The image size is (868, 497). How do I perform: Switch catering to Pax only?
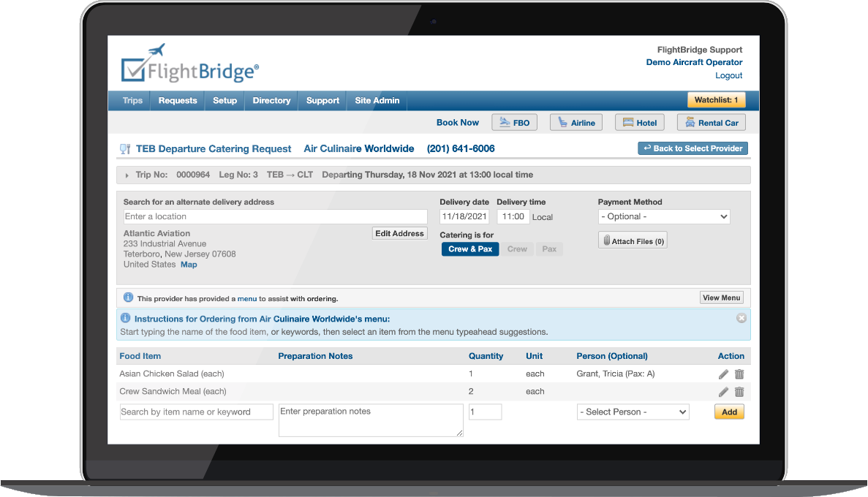point(549,249)
